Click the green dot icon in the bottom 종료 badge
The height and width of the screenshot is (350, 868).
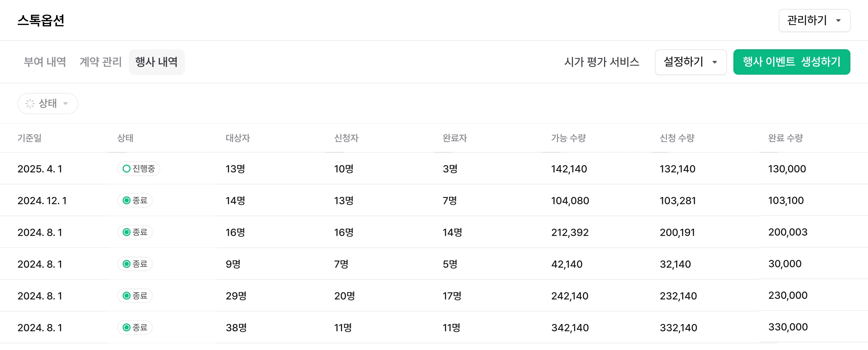point(126,327)
